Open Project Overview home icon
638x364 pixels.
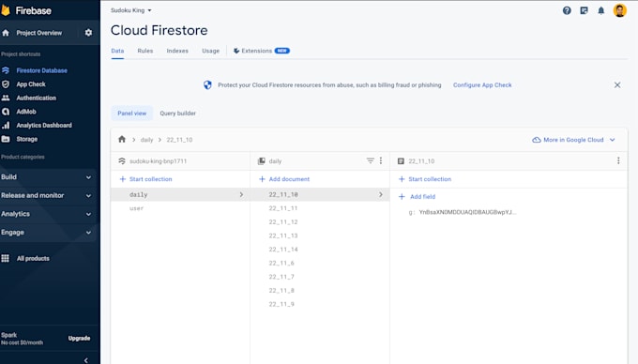(6, 33)
